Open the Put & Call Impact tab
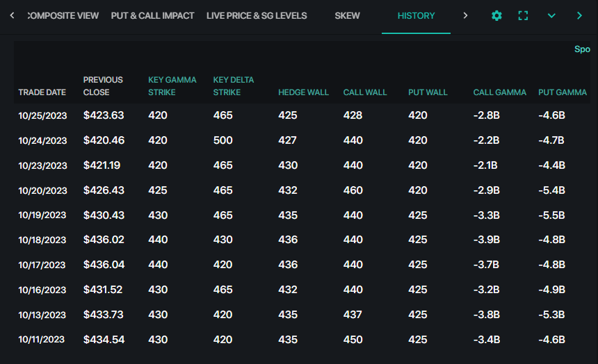 pos(152,15)
